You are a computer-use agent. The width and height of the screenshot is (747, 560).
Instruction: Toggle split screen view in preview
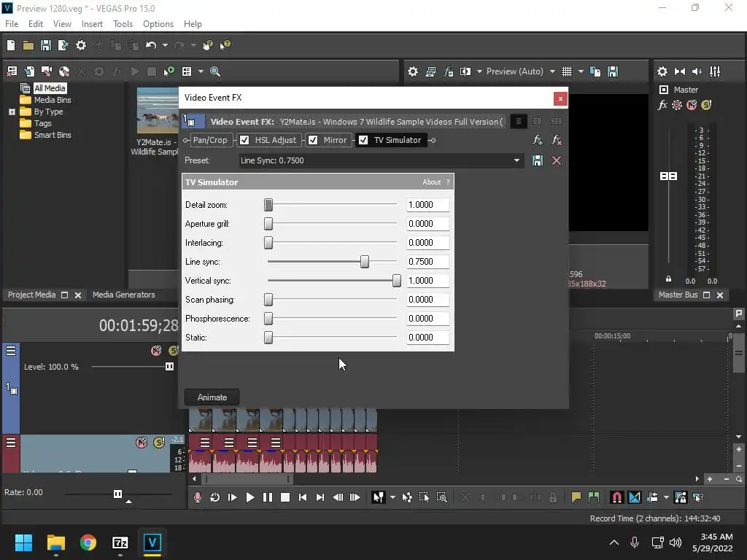[x=465, y=71]
